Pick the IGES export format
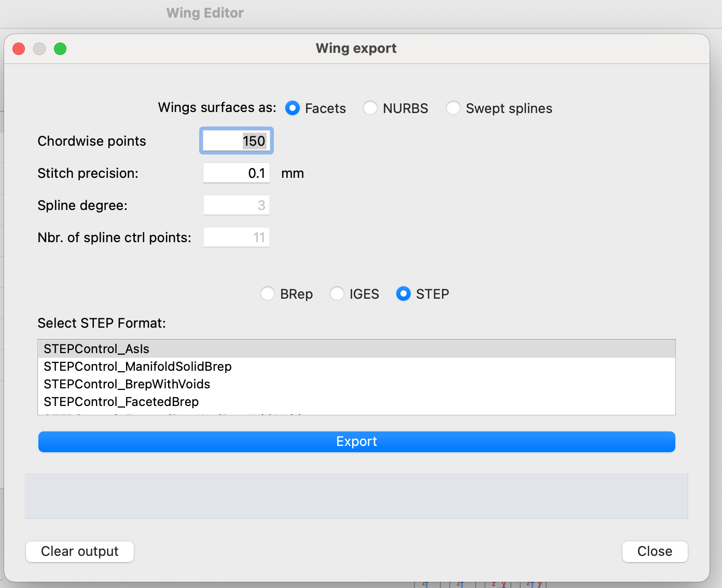Viewport: 722px width, 588px height. coord(337,293)
